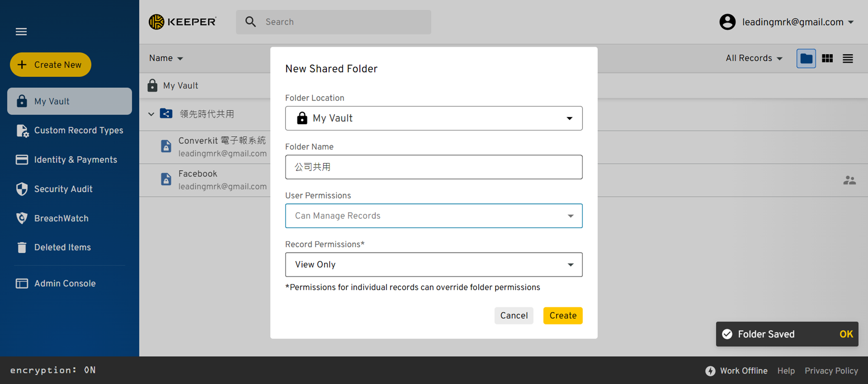The width and height of the screenshot is (868, 384).
Task: Collapse the 領先時代共用 shared folder
Action: point(151,114)
